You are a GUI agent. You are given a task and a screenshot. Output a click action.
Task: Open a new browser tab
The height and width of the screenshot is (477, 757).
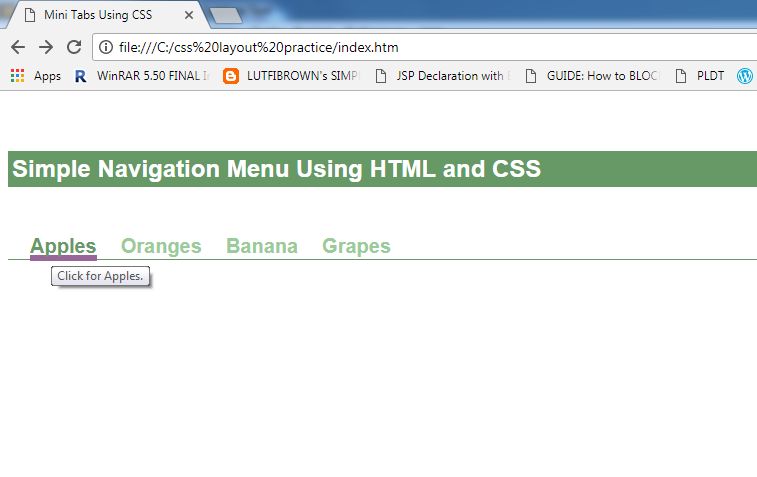[x=226, y=15]
